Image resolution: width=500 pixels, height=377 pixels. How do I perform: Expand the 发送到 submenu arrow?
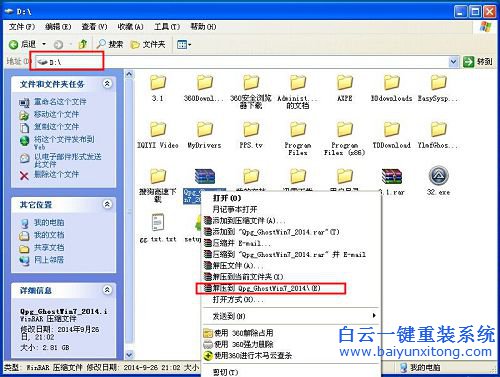tap(374, 315)
